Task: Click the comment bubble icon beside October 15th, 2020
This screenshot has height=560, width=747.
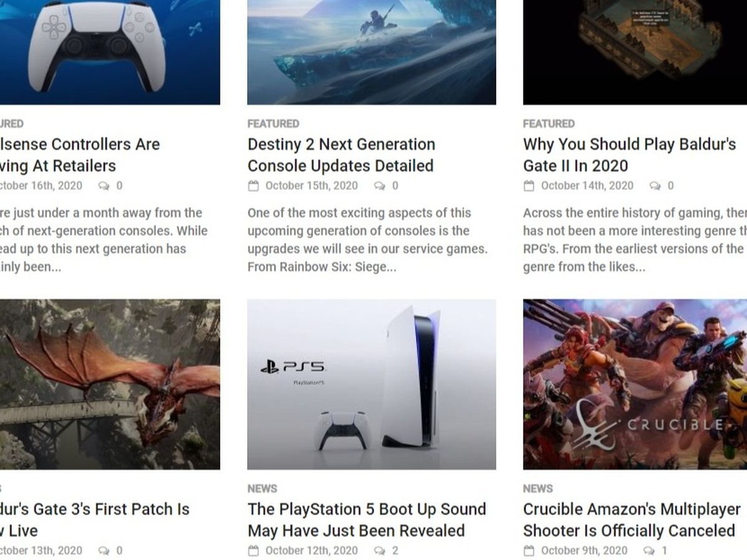Action: pyautogui.click(x=379, y=185)
